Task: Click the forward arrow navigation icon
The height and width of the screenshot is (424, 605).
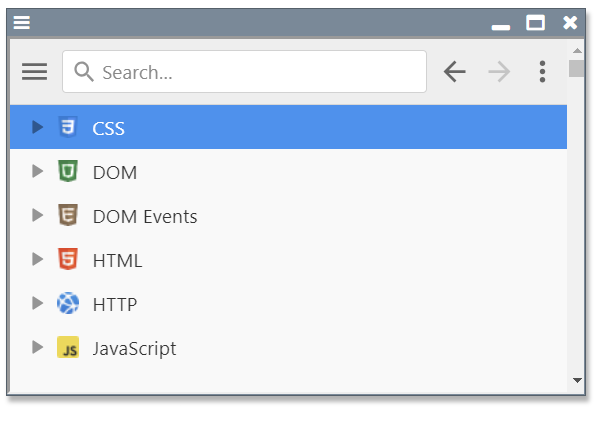Action: [499, 72]
